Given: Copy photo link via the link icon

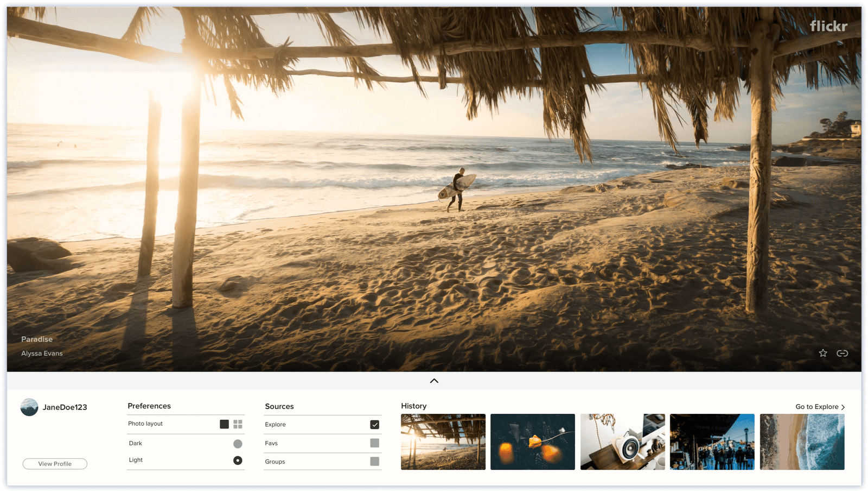Looking at the screenshot, I should [x=842, y=353].
